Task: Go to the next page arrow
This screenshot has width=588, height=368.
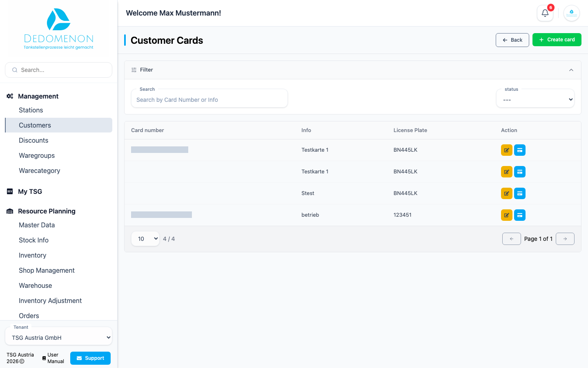Action: pyautogui.click(x=565, y=239)
